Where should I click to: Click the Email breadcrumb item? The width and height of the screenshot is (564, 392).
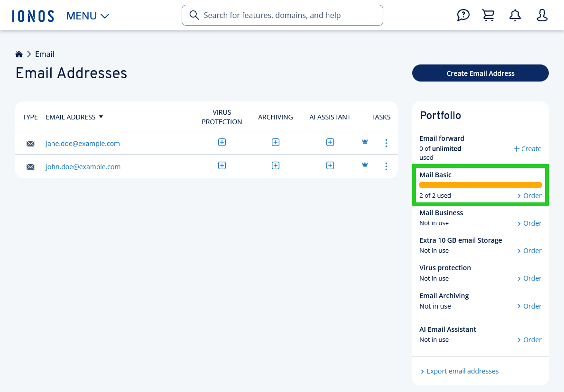click(45, 54)
